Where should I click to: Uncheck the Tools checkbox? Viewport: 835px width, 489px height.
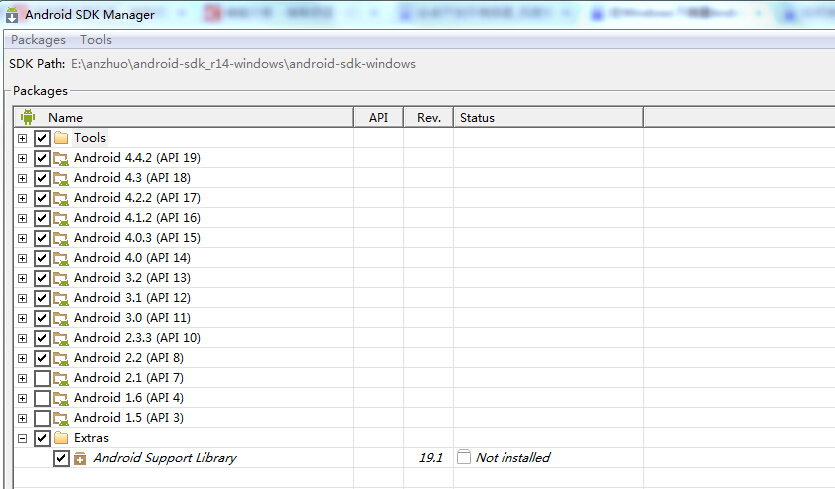(42, 138)
